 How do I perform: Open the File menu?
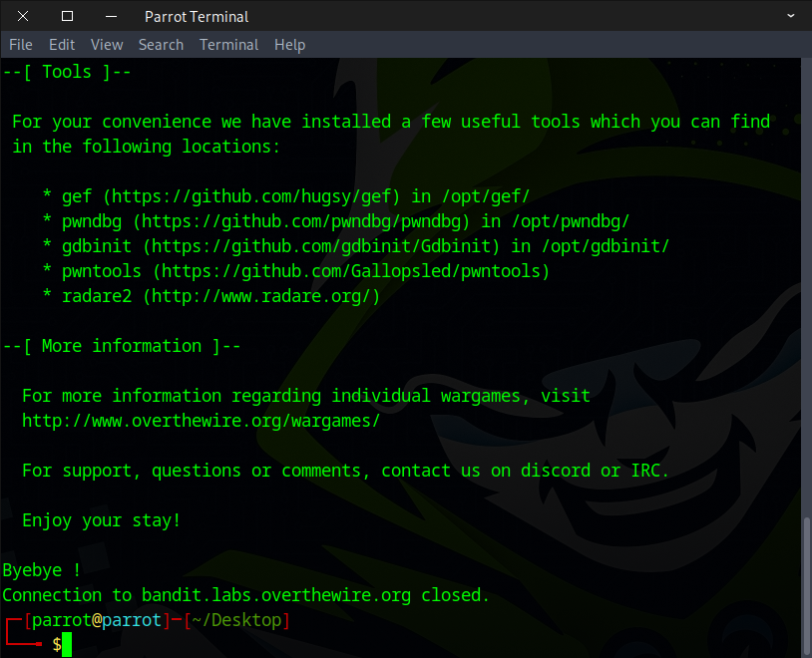click(21, 45)
